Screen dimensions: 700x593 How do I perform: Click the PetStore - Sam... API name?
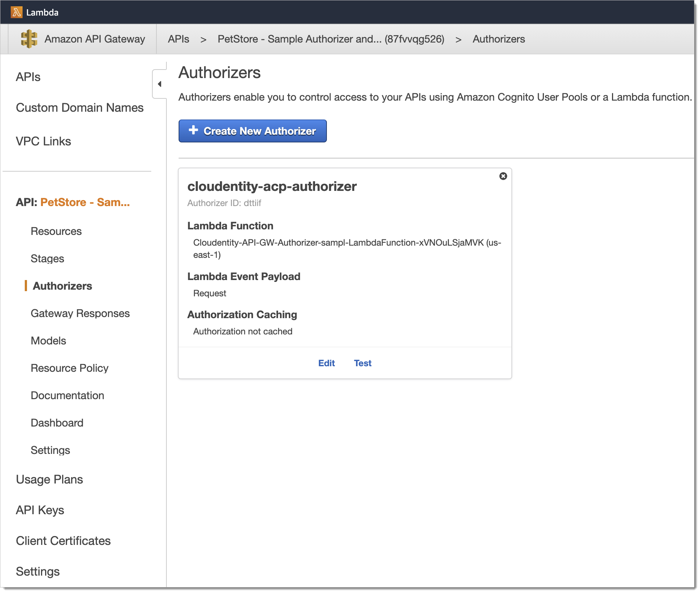85,202
